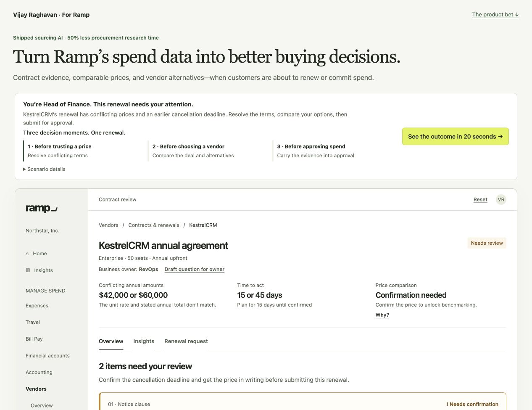Open Contracts & renewals breadcrumb
Image resolution: width=532 pixels, height=410 pixels.
coord(154,225)
